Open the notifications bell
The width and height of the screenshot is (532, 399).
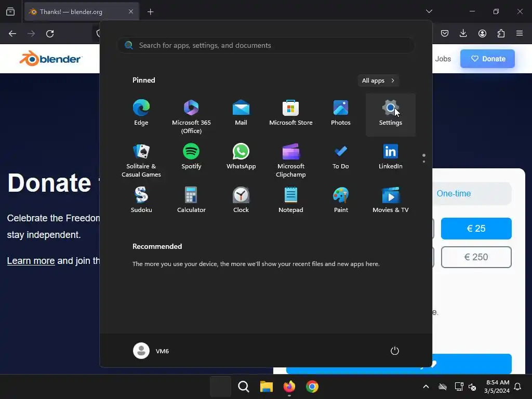point(518,387)
